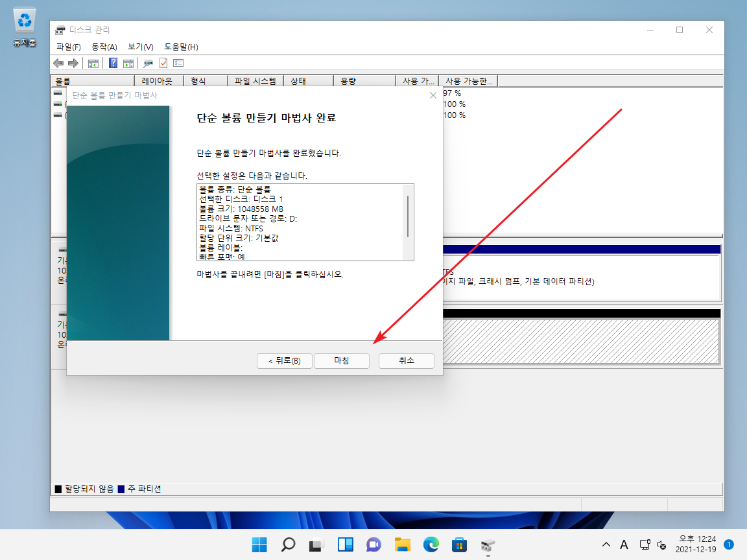
Task: Select the 파일 시스템: NTFS line
Action: point(231,229)
